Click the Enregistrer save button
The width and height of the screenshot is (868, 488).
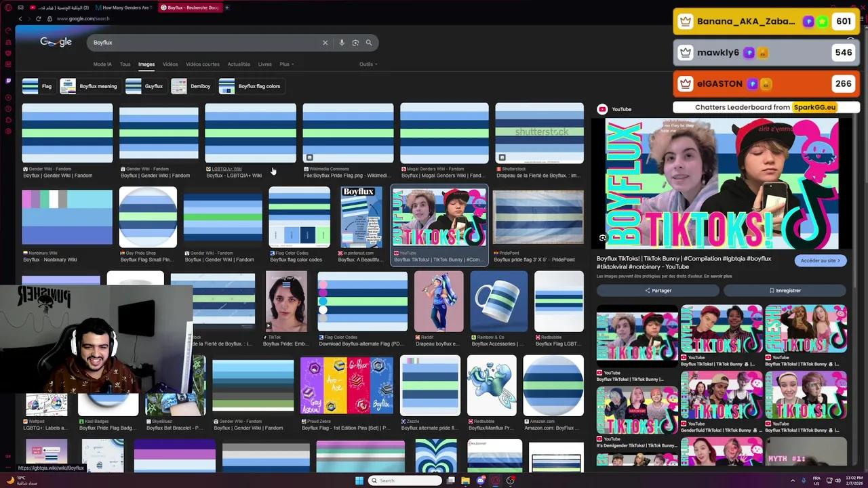(x=785, y=290)
